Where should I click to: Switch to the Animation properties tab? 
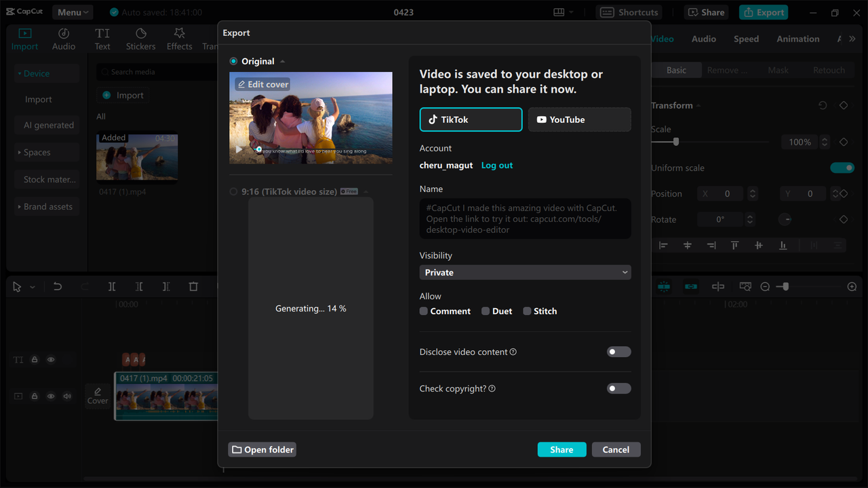[798, 39]
